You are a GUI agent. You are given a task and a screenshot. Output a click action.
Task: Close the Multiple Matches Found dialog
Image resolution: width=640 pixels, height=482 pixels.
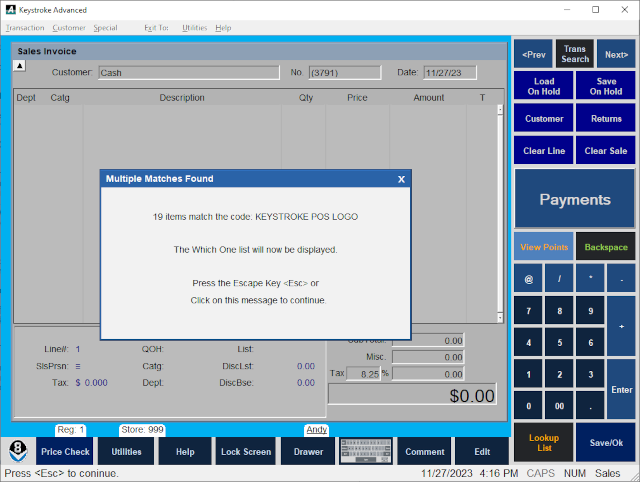(x=401, y=179)
